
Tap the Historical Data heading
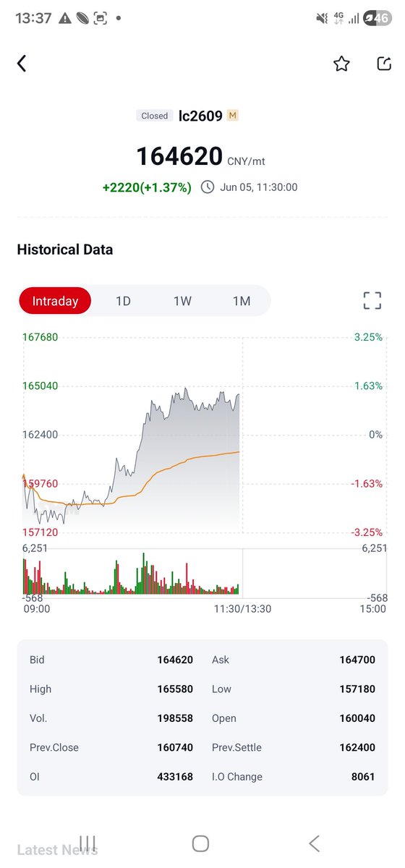[65, 250]
